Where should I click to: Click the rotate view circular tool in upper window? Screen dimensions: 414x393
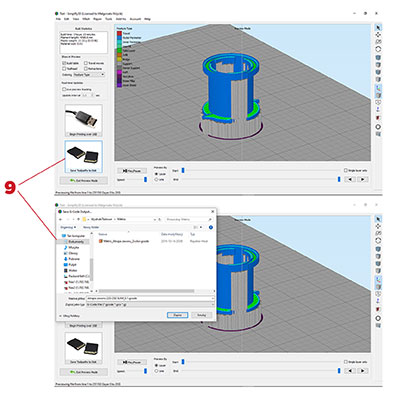pyautogui.click(x=378, y=49)
